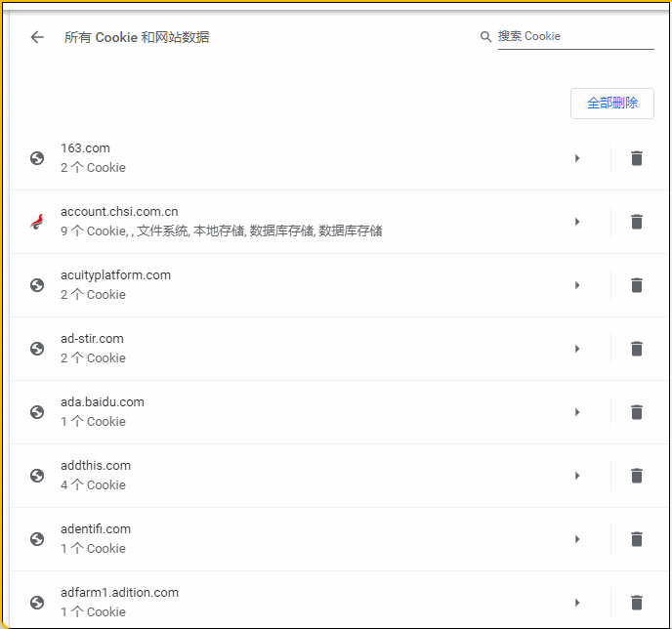Focus the 搜索 Cookie search field

tap(575, 37)
